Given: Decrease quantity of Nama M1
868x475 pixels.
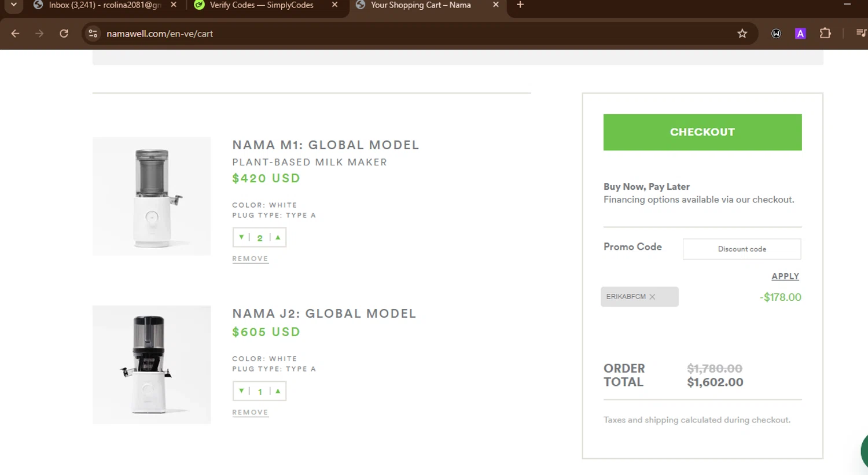Looking at the screenshot, I should pos(241,237).
